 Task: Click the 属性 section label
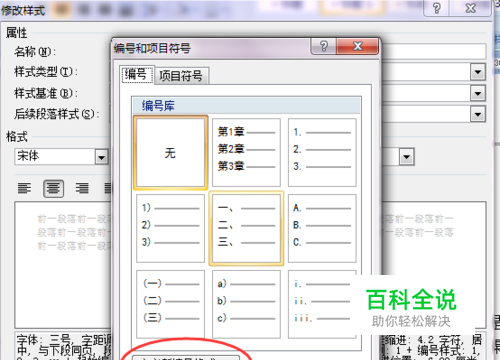click(17, 33)
